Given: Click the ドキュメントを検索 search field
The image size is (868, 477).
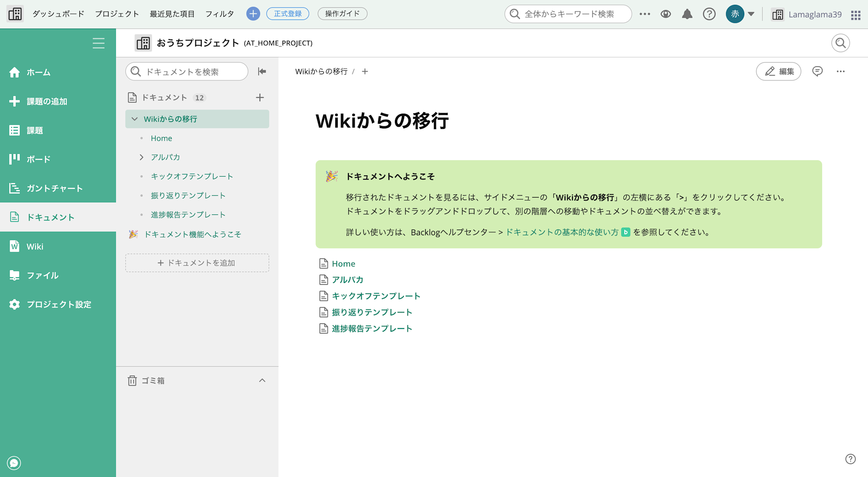Looking at the screenshot, I should [187, 71].
